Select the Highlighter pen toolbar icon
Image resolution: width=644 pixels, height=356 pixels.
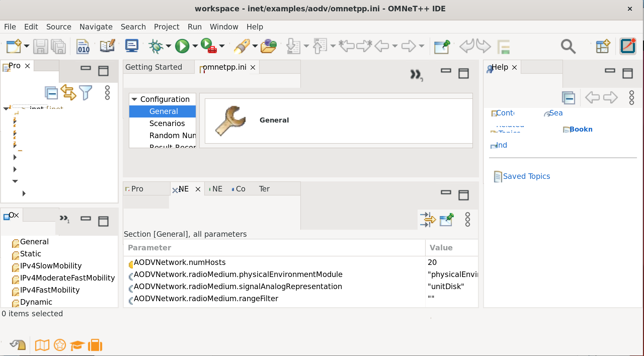point(242,46)
